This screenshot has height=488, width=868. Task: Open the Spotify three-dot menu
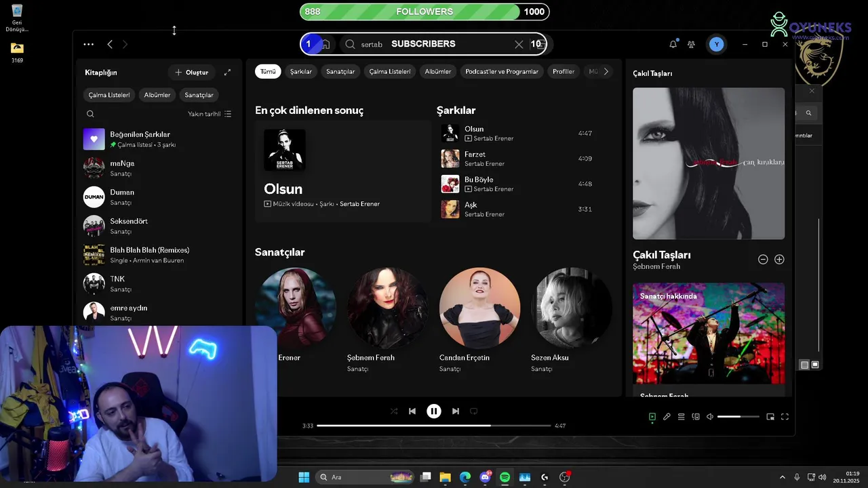89,44
